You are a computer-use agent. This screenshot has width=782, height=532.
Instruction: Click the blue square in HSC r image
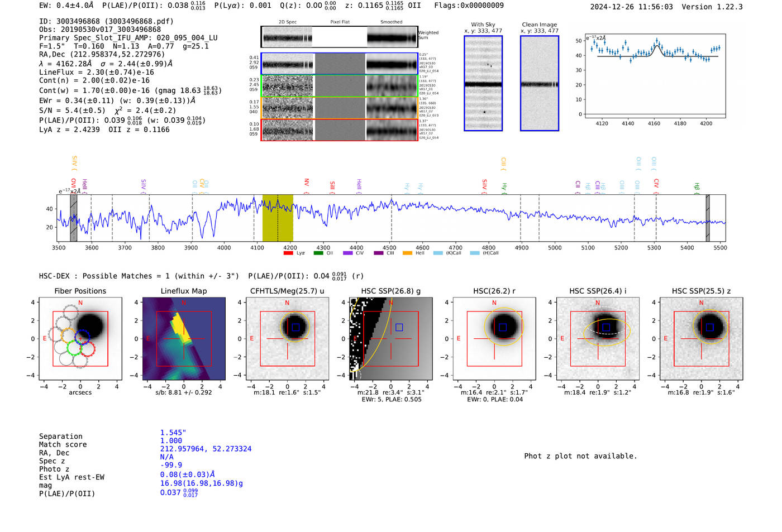[x=503, y=327]
